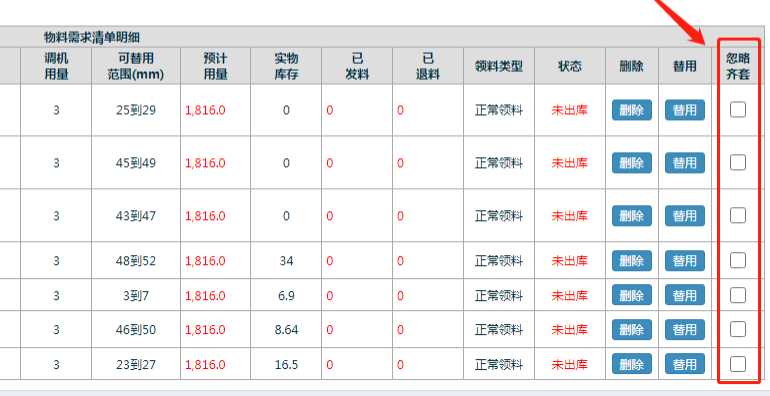
Task: Click 替用 in row with stock 6.9
Action: 685,295
